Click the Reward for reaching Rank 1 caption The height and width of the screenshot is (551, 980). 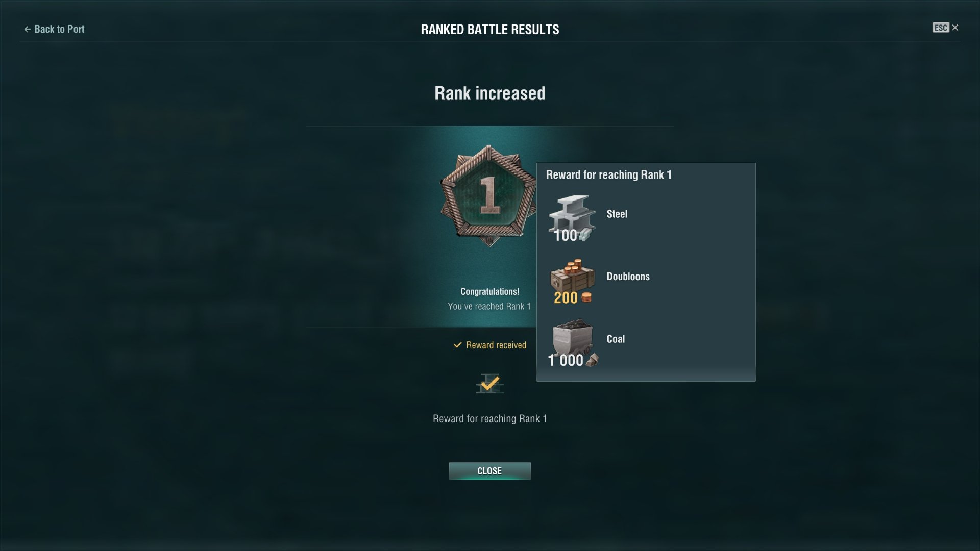[x=490, y=419]
